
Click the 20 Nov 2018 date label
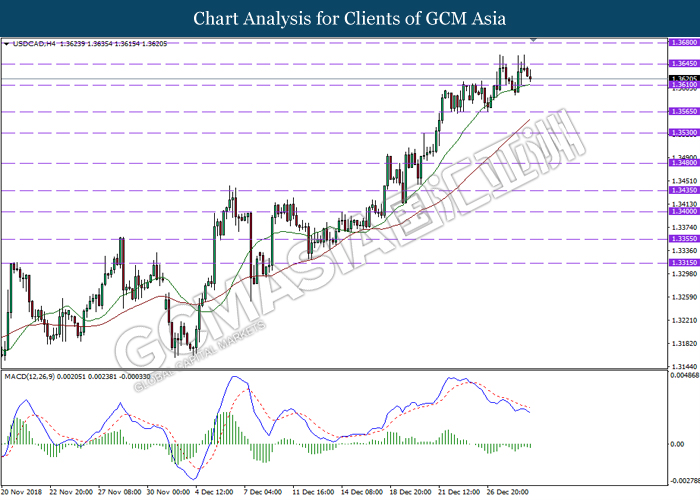(x=22, y=492)
